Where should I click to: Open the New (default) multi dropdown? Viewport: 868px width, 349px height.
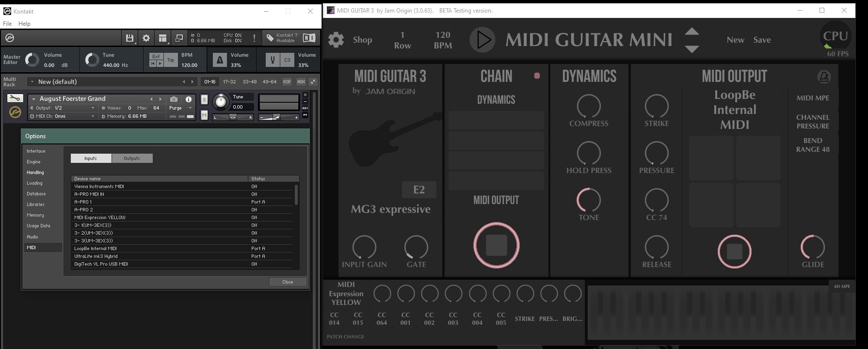[32, 82]
